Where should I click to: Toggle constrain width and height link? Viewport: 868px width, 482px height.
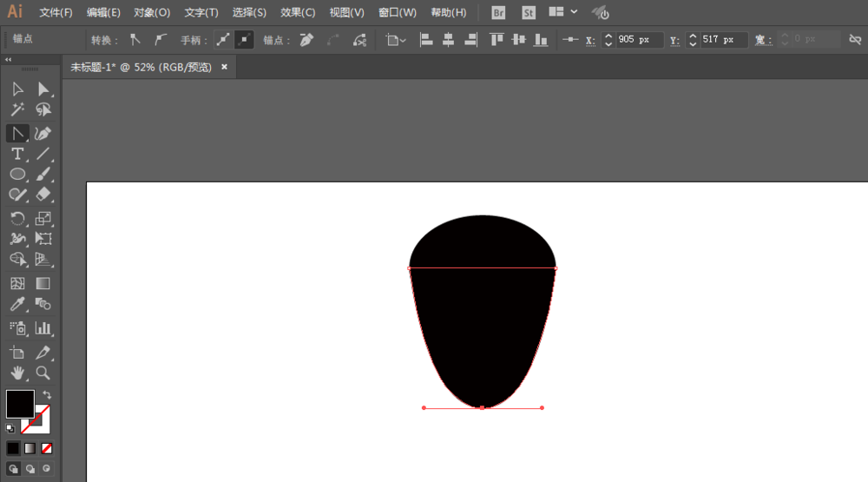point(855,39)
